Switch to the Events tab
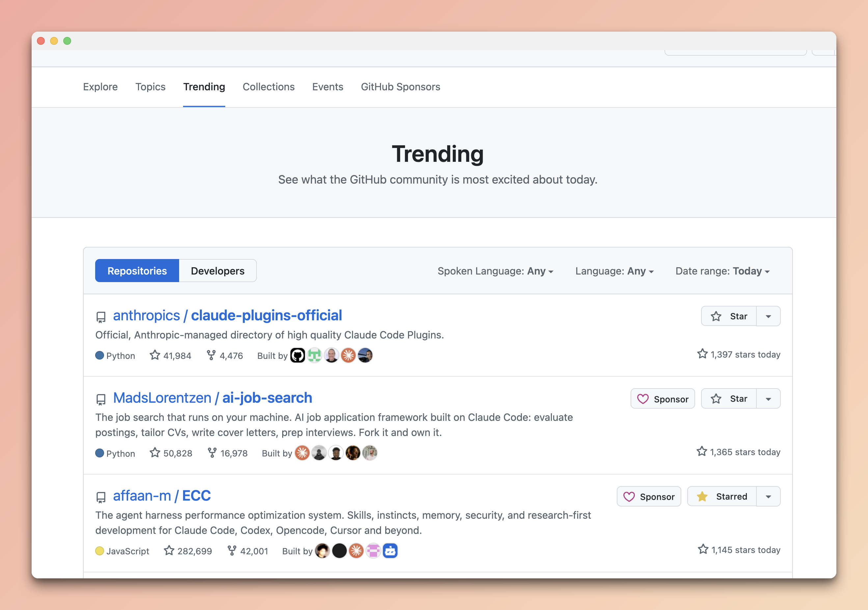 [327, 87]
